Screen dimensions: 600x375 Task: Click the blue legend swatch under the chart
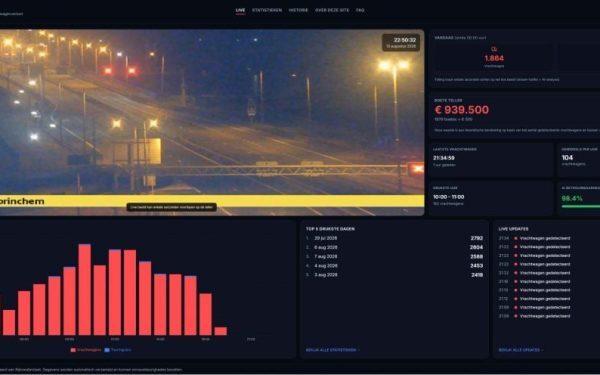[x=107, y=350]
